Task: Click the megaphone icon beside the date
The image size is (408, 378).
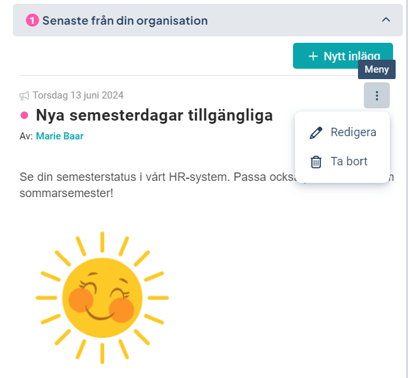Action: 24,96
